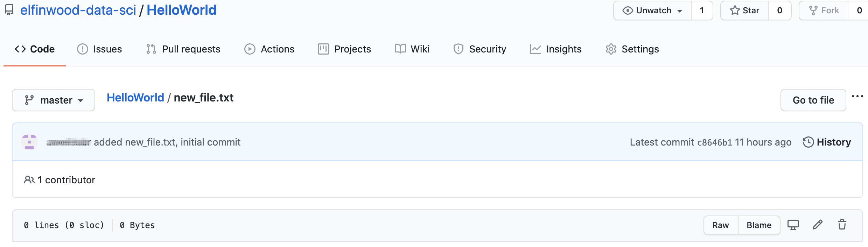Click the commit author avatar

[x=29, y=142]
